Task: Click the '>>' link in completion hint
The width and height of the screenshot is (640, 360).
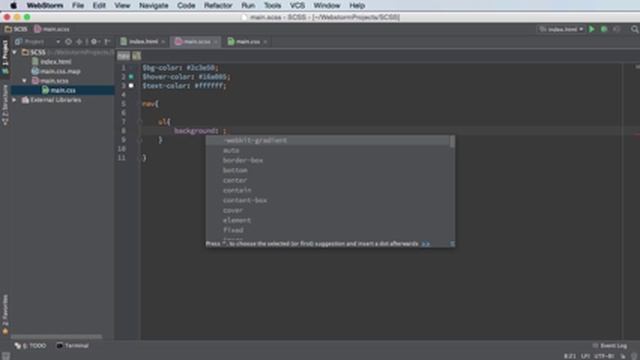Action: click(425, 244)
